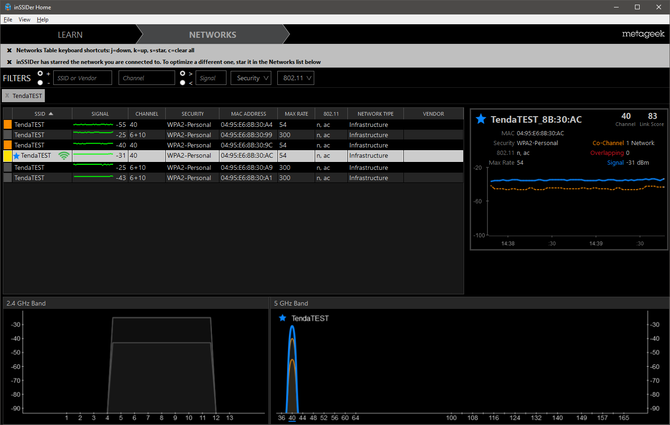
Task: Switch to the LEARN tab
Action: [x=70, y=35]
